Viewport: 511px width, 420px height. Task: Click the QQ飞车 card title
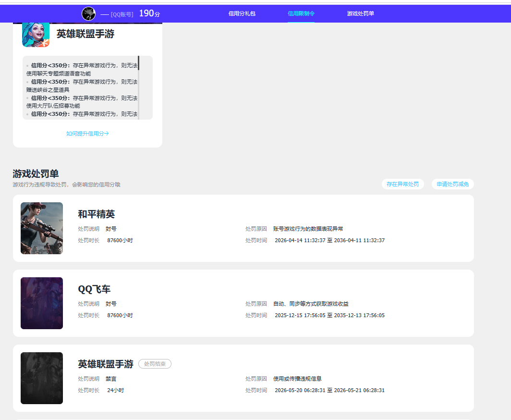[94, 289]
